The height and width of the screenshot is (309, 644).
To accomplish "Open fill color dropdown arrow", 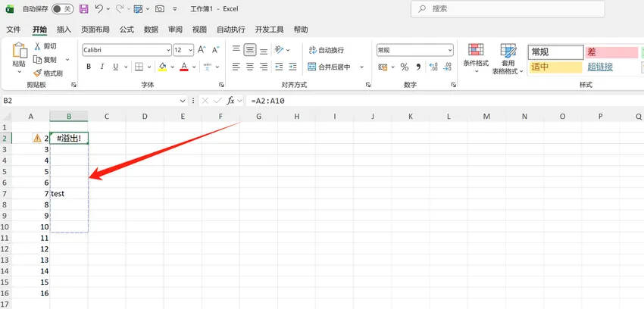I will click(173, 67).
